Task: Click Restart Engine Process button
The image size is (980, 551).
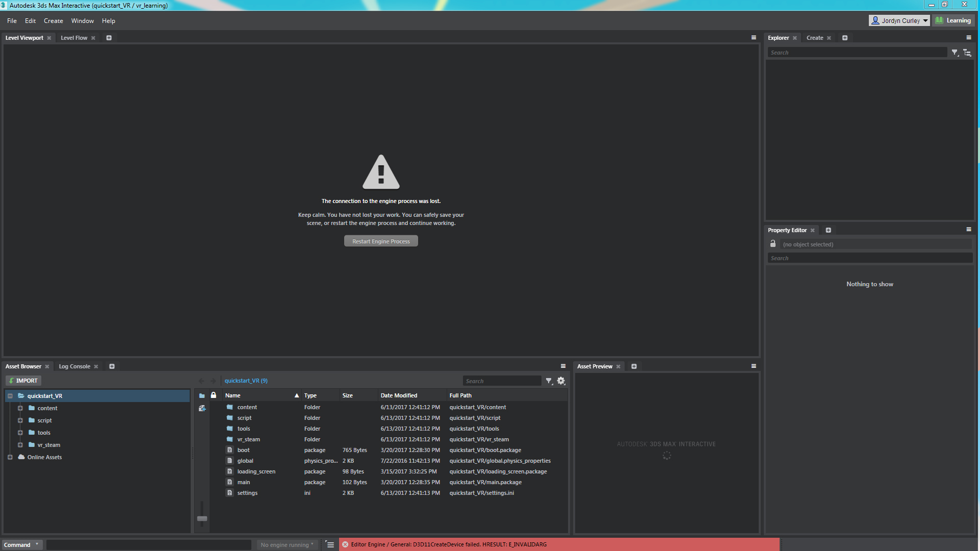Action: 381,241
